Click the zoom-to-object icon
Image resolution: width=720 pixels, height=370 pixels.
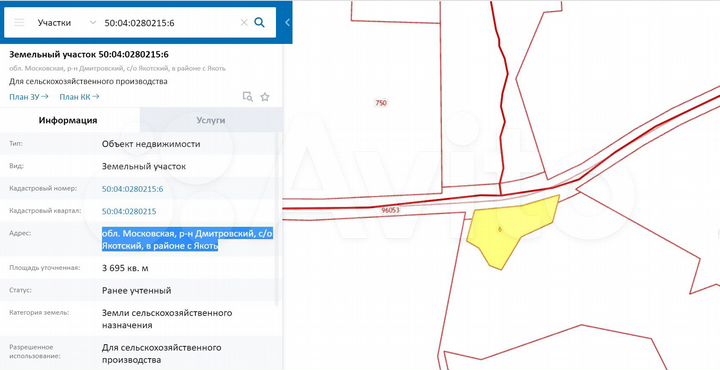(248, 96)
